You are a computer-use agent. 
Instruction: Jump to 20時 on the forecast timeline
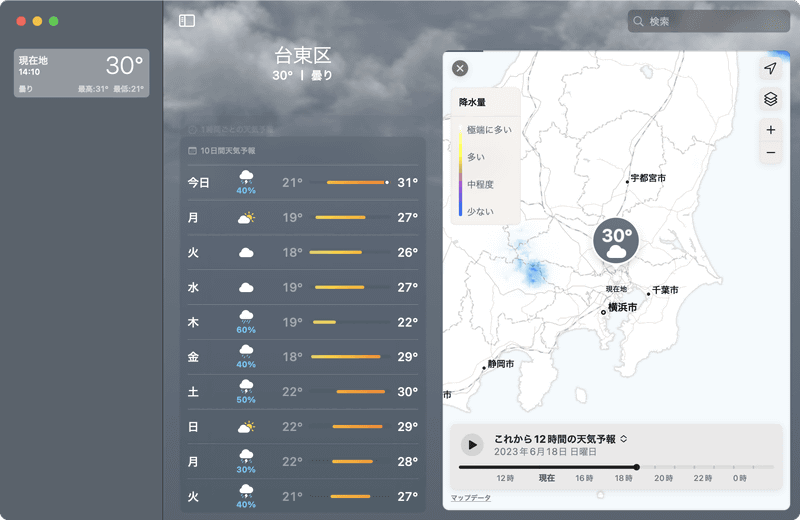click(663, 478)
